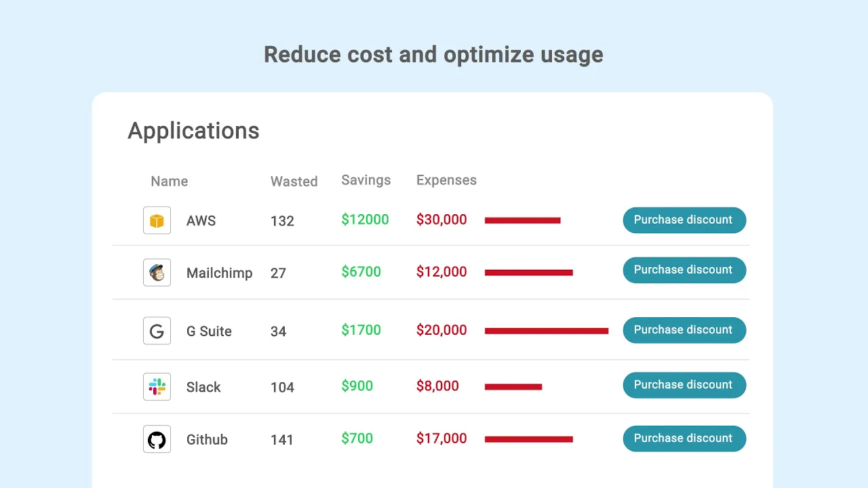Screen dimensions: 868x488
Task: Click the AWS box icon
Action: (x=157, y=220)
